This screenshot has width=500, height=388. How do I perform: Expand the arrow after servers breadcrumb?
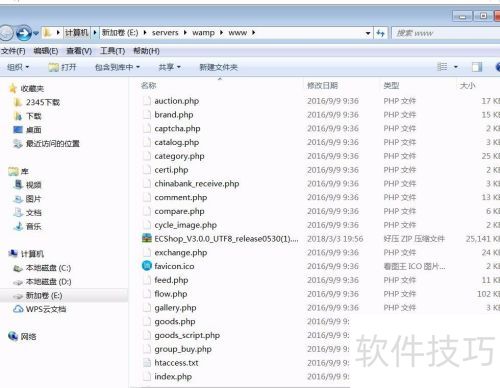[x=185, y=33]
